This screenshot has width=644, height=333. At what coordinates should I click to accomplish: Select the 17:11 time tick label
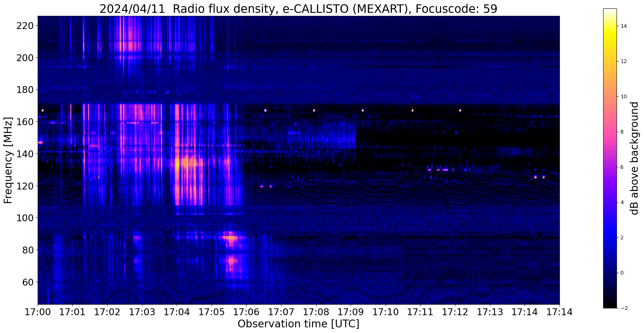[420, 312]
